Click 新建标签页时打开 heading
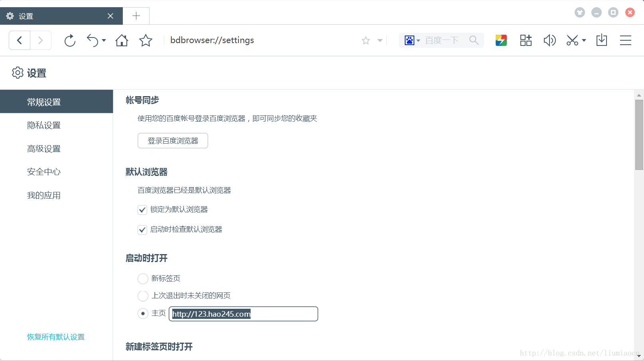 (x=159, y=347)
